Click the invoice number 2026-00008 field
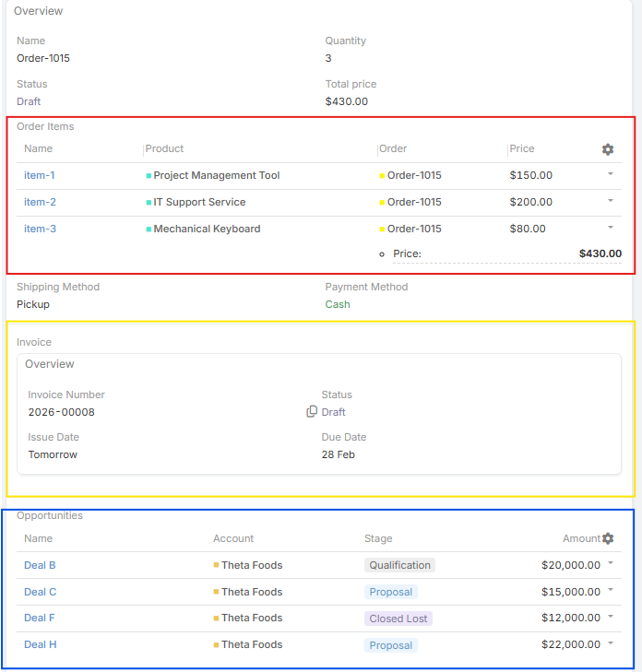Viewport: 642px width, 672px height. click(62, 412)
